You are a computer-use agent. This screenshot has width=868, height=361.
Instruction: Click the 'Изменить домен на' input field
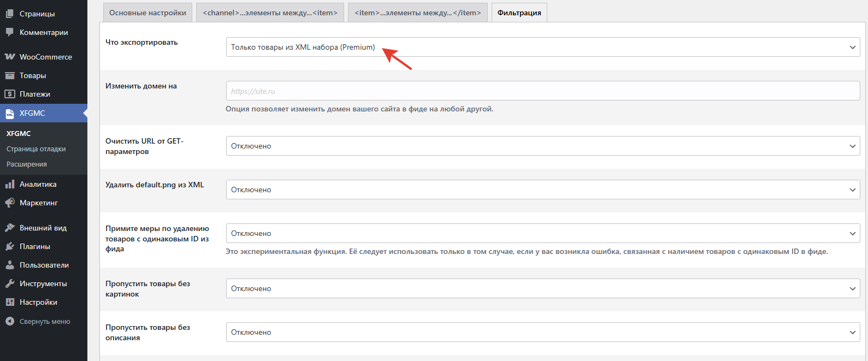tap(542, 91)
